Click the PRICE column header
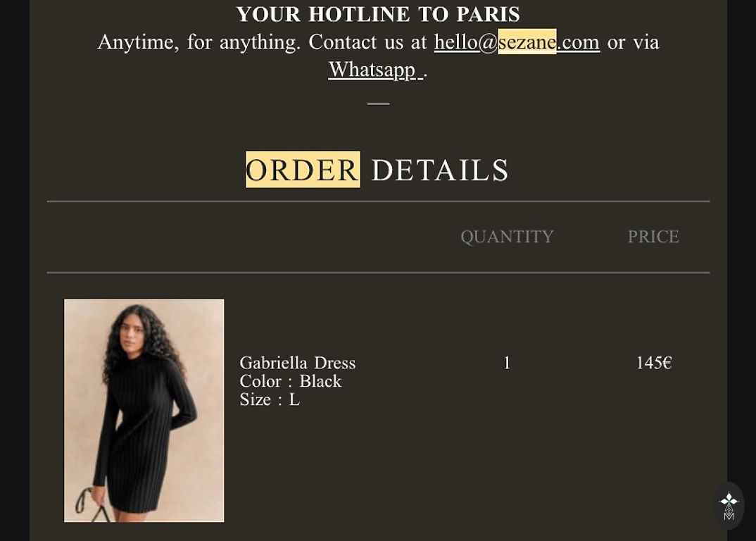This screenshot has height=541, width=756. [x=653, y=237]
